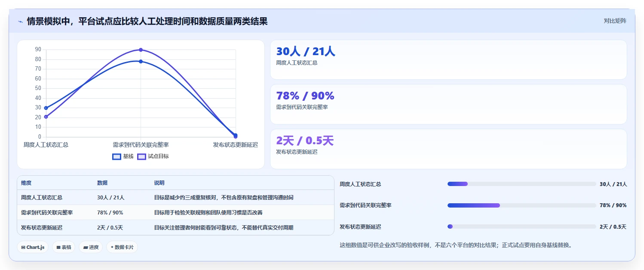644x270 pixels.
Task: Click table cell 2天 / 0.5天
Action: tap(110, 227)
